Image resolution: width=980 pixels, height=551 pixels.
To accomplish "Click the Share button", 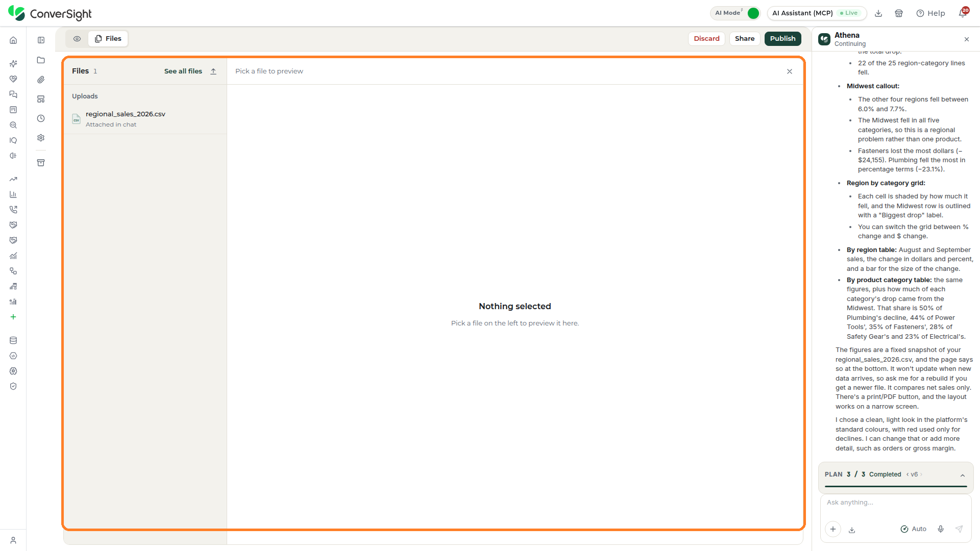I will click(745, 39).
